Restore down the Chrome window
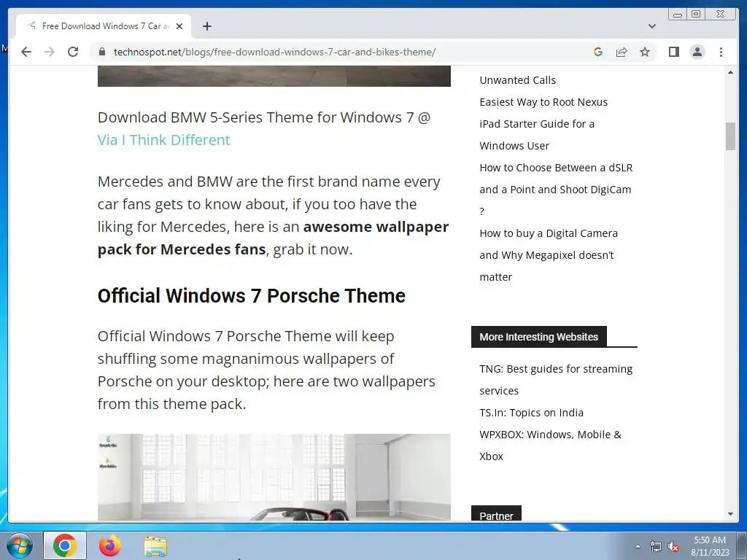 pos(695,15)
